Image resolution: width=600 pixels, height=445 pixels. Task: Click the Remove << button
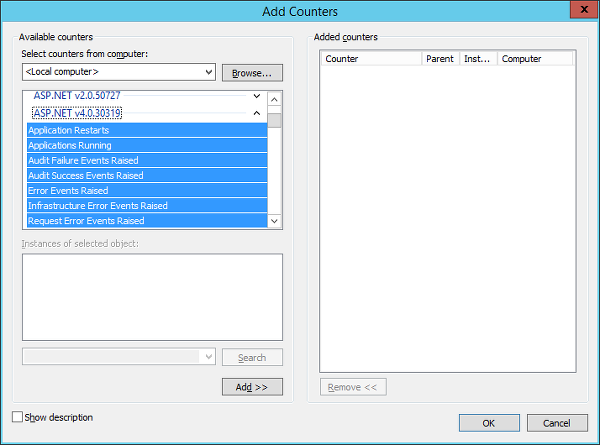click(x=353, y=387)
